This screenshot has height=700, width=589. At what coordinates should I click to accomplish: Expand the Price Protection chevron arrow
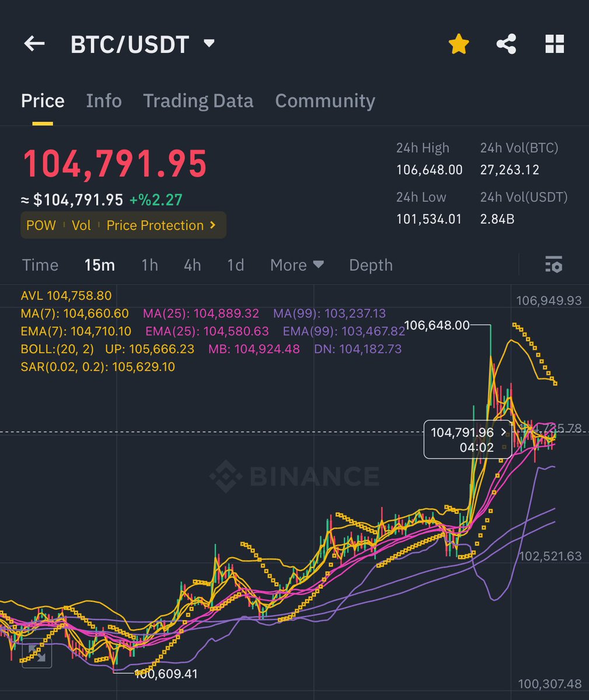tap(212, 225)
